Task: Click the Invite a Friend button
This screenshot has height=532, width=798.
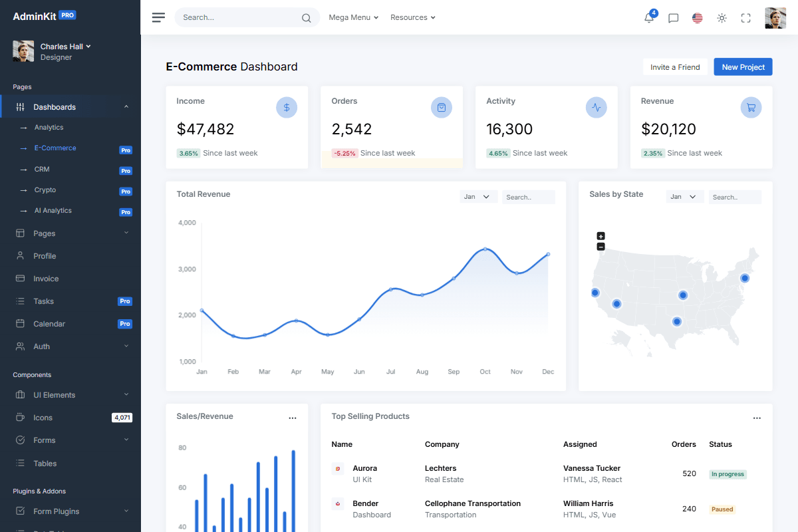Action: [x=675, y=66]
